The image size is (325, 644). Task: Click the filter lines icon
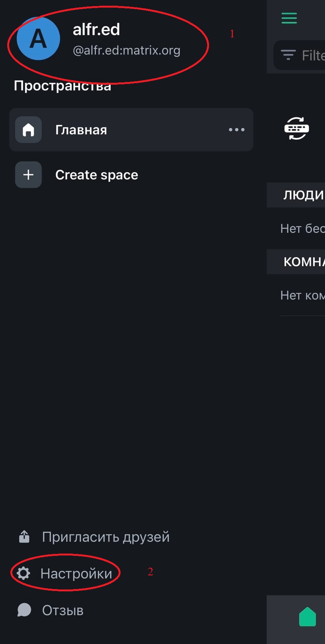[x=288, y=55]
